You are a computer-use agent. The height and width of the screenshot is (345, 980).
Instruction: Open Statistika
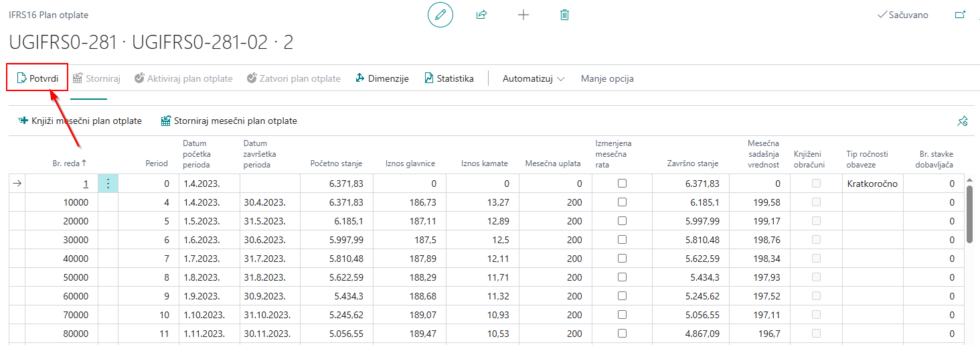click(x=448, y=78)
